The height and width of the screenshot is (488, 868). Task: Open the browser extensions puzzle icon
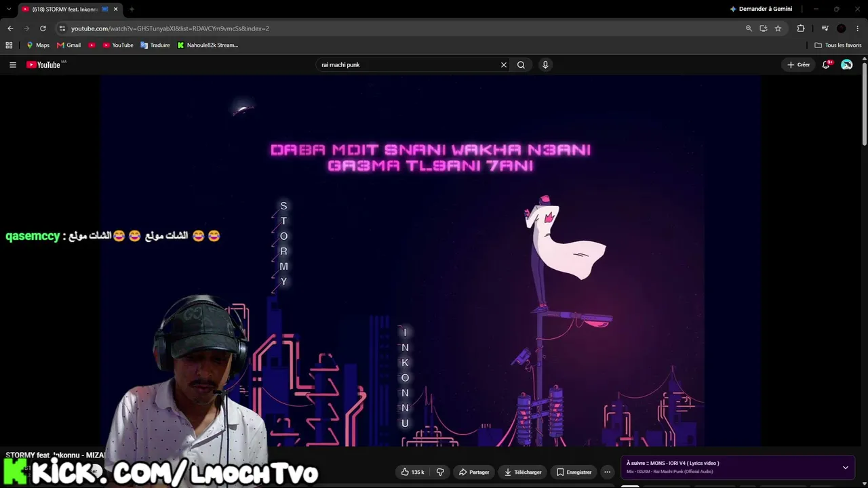coord(801,28)
